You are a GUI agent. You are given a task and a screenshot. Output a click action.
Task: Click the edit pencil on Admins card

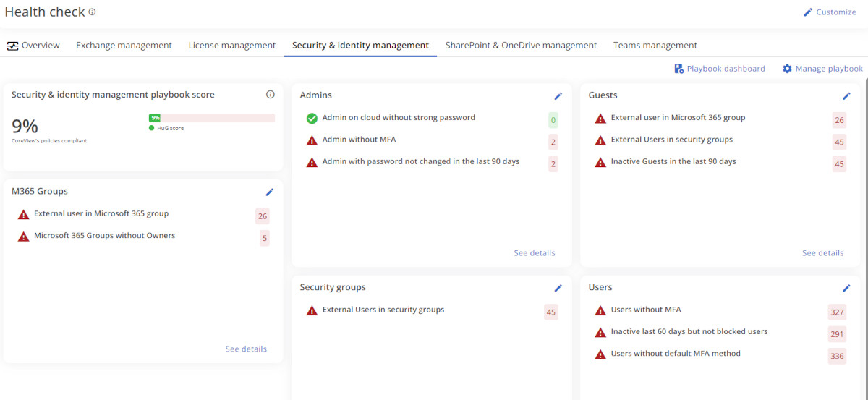point(558,96)
